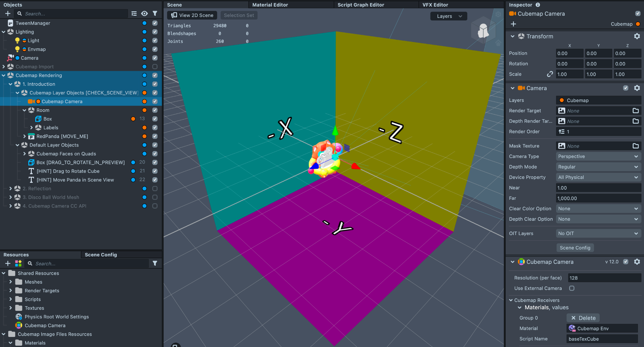Open the Camera Type dropdown
The image size is (644, 347).
coord(598,156)
